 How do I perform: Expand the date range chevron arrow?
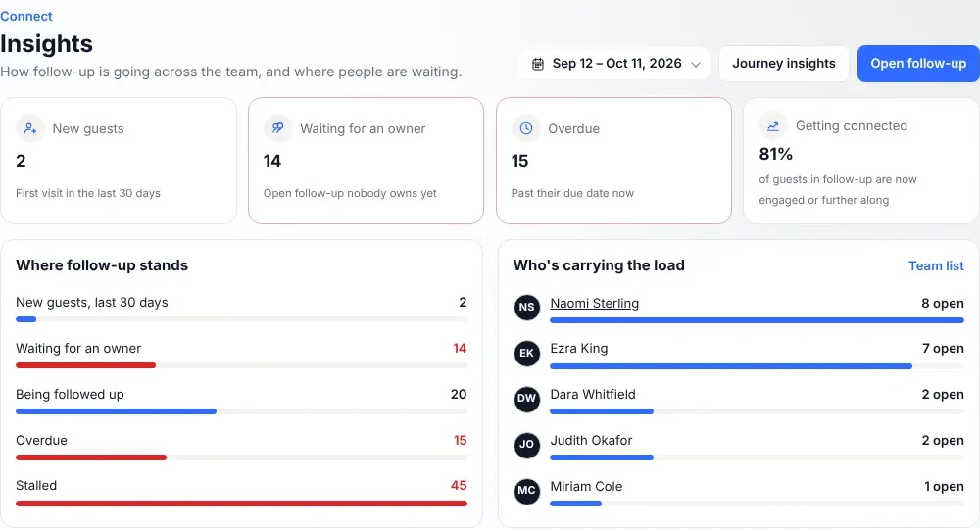pyautogui.click(x=696, y=65)
